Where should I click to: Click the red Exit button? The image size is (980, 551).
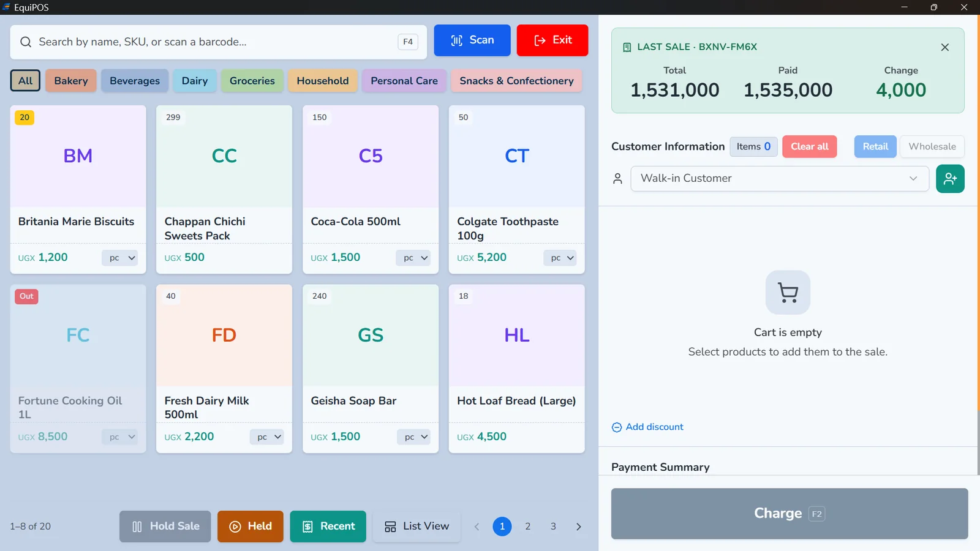pos(552,40)
